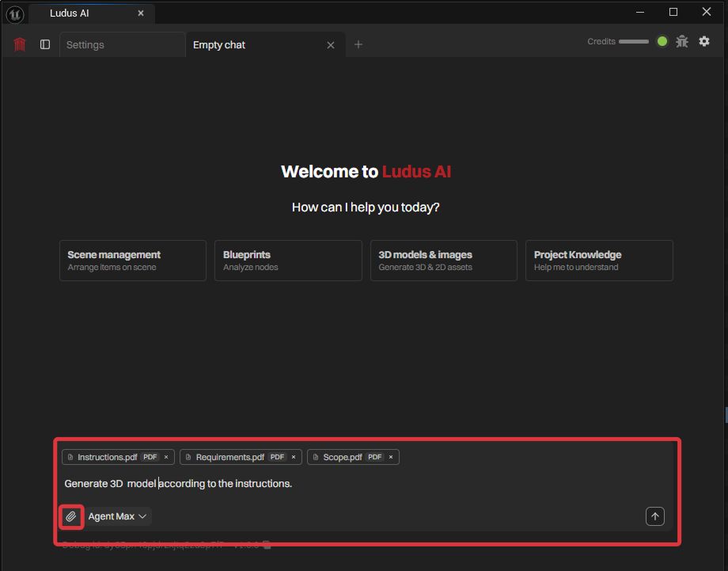This screenshot has width=728, height=571.
Task: Remove the Scope.pdf attachment
Action: click(x=391, y=457)
